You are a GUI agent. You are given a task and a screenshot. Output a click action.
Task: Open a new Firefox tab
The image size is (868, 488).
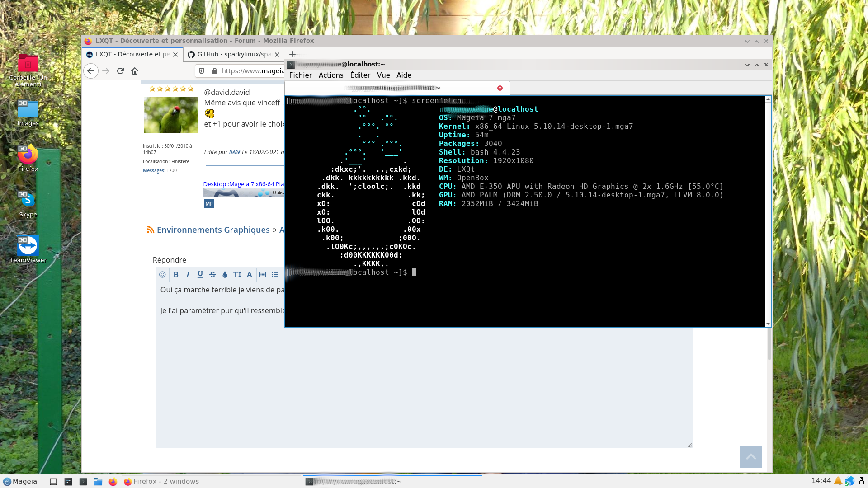292,54
